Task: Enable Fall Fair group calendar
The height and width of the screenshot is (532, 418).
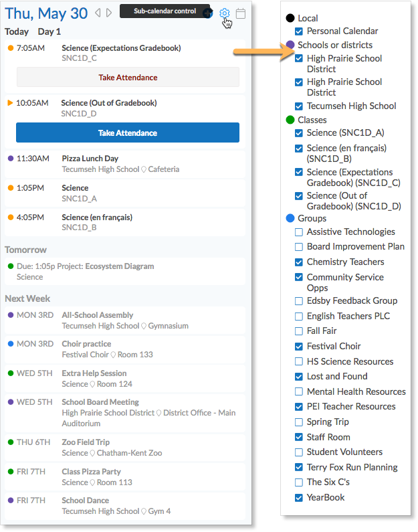Action: (299, 331)
